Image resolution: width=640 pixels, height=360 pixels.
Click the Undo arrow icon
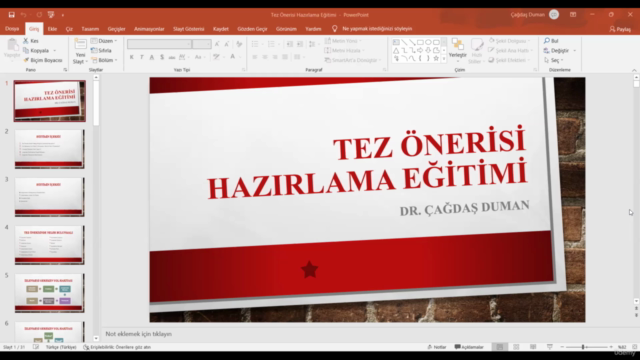coord(24,15)
